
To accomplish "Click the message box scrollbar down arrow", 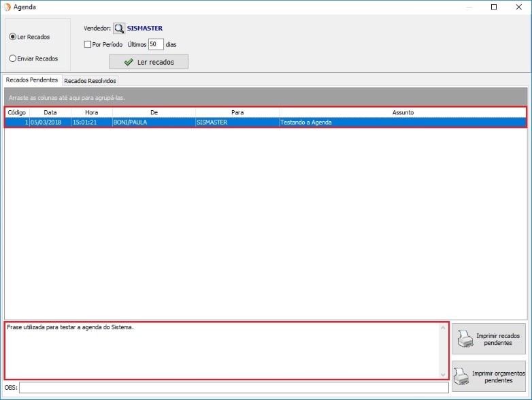I will 444,374.
